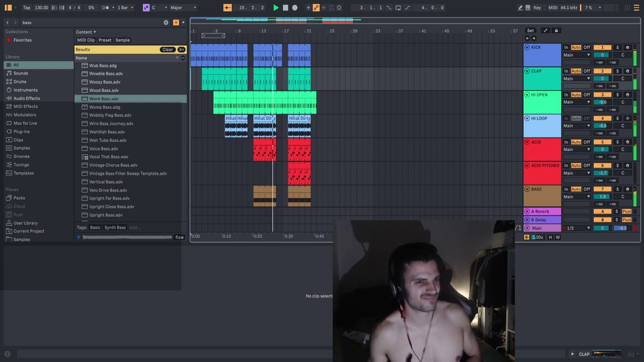Adjust Main track -6.0 volume slider
This screenshot has width=644, height=362.
pos(622,228)
